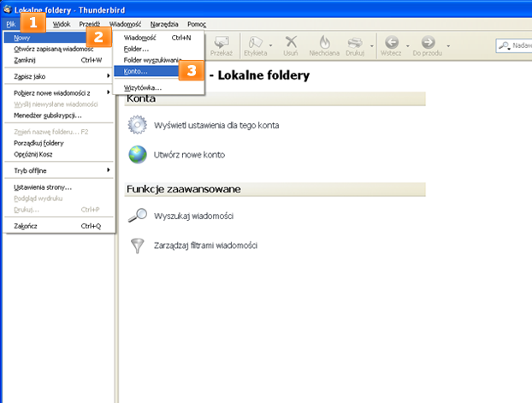Select Nowy in the Plik menu
The image size is (532, 403).
(x=46, y=38)
